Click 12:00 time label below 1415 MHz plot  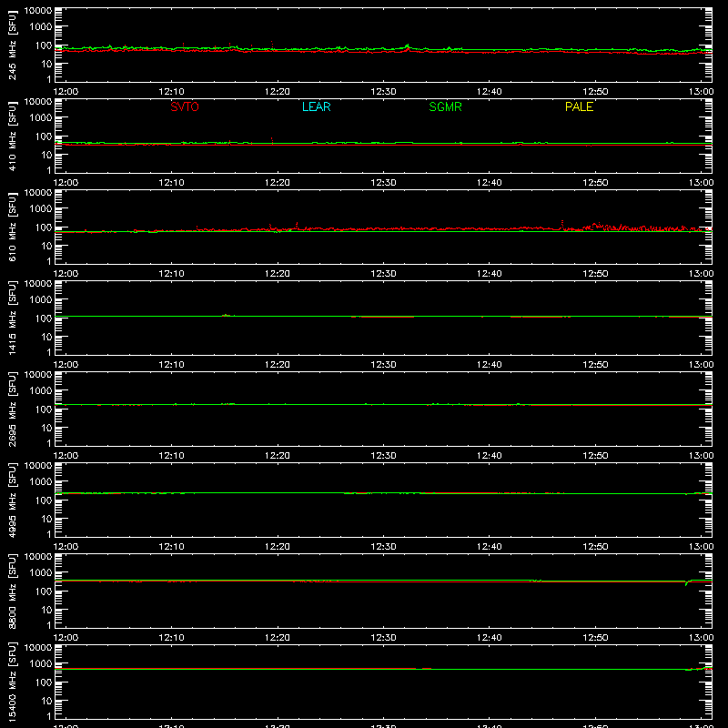pyautogui.click(x=66, y=365)
